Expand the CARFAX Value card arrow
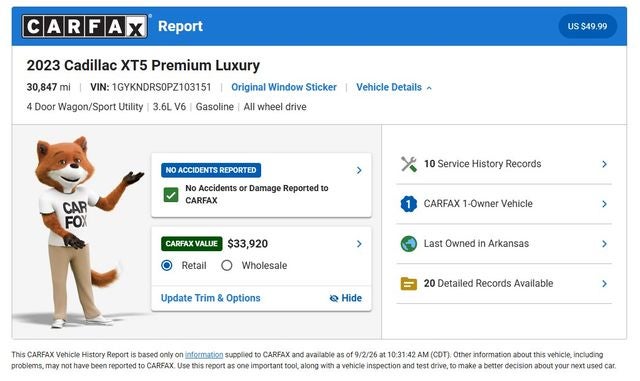Image resolution: width=640 pixels, height=381 pixels. 359,244
